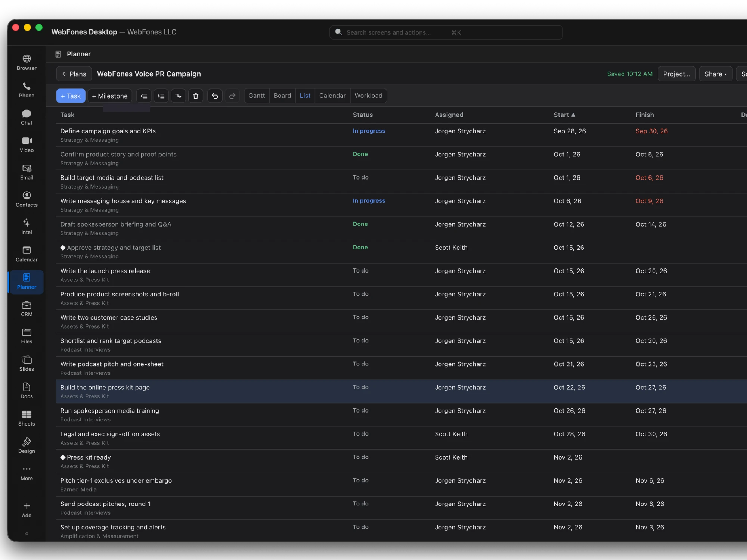Open the Calendar app in sidebar
This screenshot has height=560, width=747.
click(27, 254)
